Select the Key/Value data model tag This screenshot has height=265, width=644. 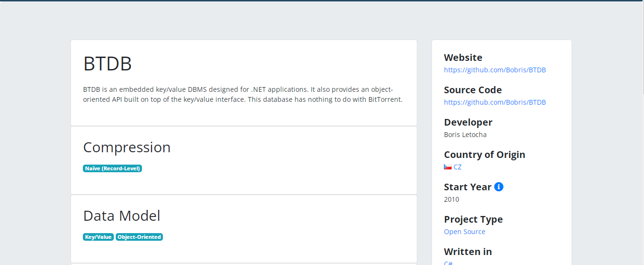[98, 237]
